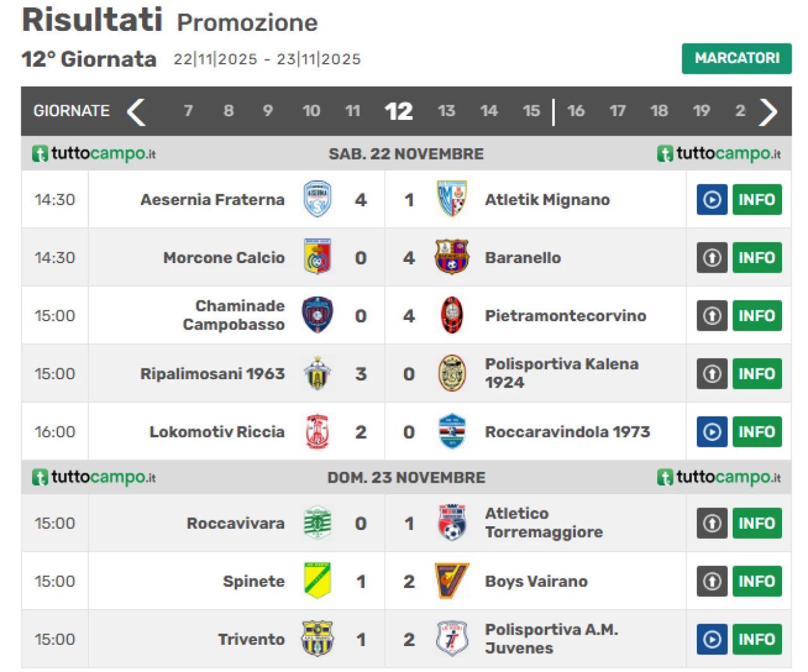Screen dimensions: 808x672
Task: Open INFO for Trivento match
Action: pyautogui.click(x=757, y=639)
